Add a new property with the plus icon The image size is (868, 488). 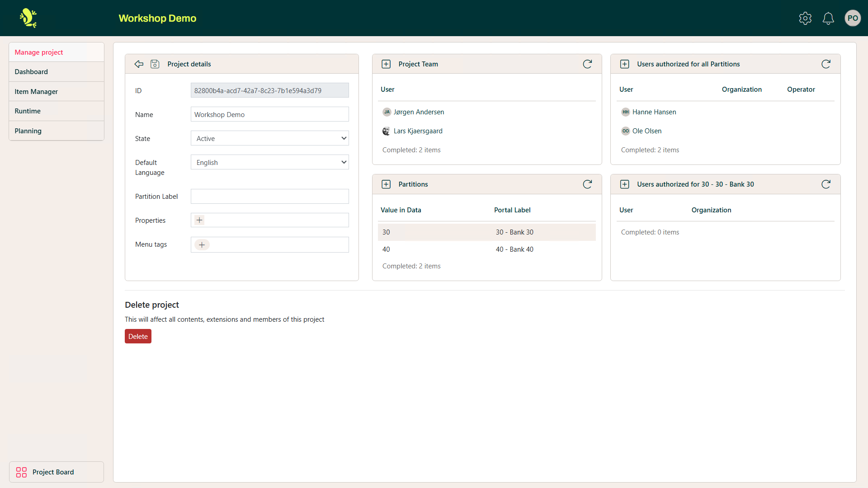tap(199, 220)
